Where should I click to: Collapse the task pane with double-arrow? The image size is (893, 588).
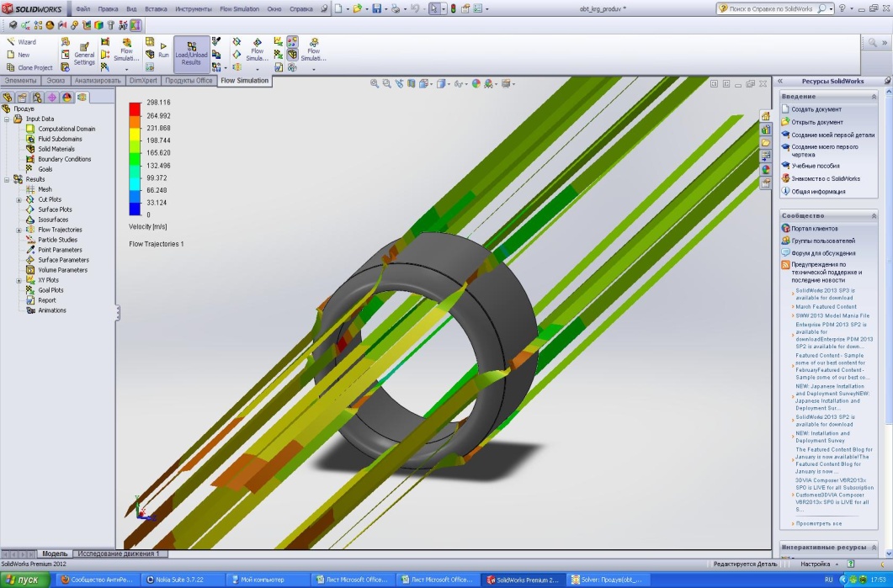coord(780,82)
